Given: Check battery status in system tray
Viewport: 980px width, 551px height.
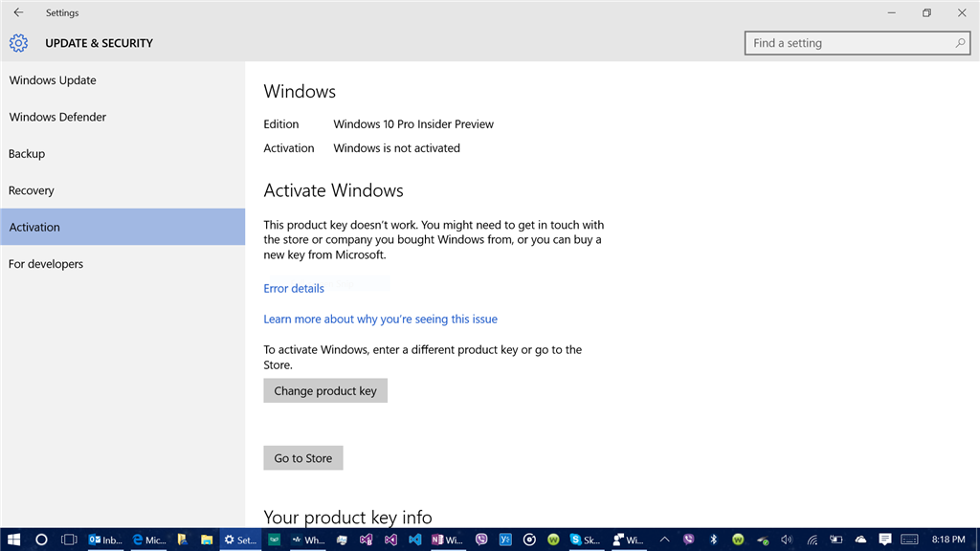Looking at the screenshot, I should pos(835,540).
